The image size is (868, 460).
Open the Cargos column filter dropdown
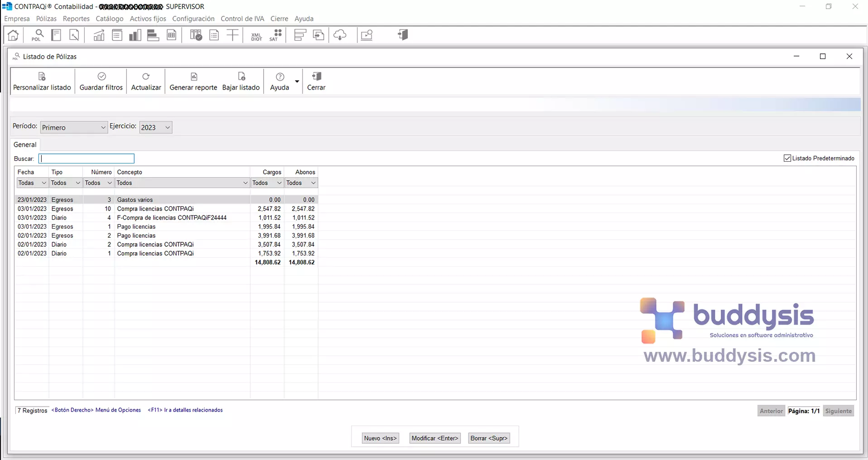click(267, 183)
